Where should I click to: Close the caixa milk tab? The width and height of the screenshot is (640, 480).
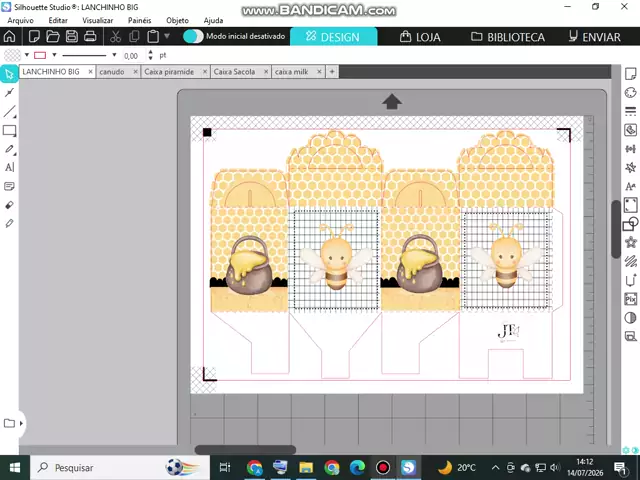pyautogui.click(x=319, y=72)
